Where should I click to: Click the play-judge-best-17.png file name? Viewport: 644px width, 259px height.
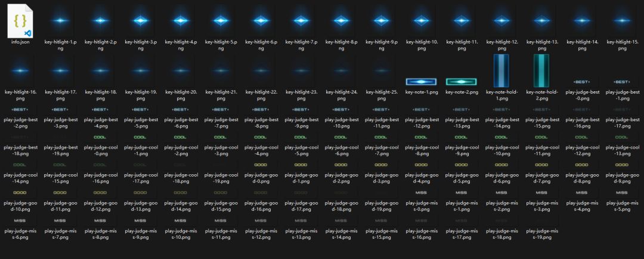(622, 122)
